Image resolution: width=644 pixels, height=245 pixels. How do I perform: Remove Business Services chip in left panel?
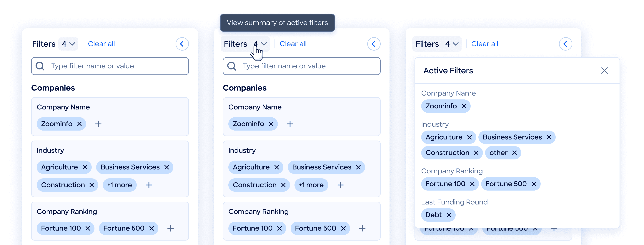[x=167, y=167]
